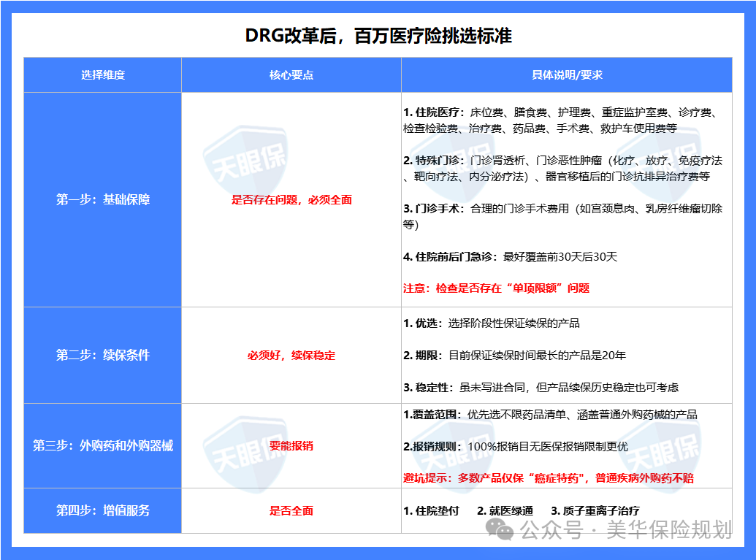Click the red text 是否存在问题，必须全面
The width and height of the screenshot is (756, 560).
pyautogui.click(x=291, y=200)
